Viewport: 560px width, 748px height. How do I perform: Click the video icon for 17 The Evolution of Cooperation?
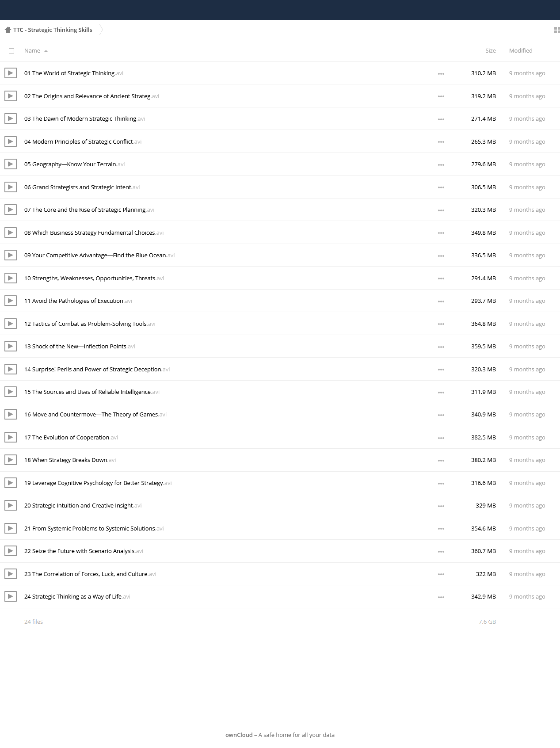11,437
